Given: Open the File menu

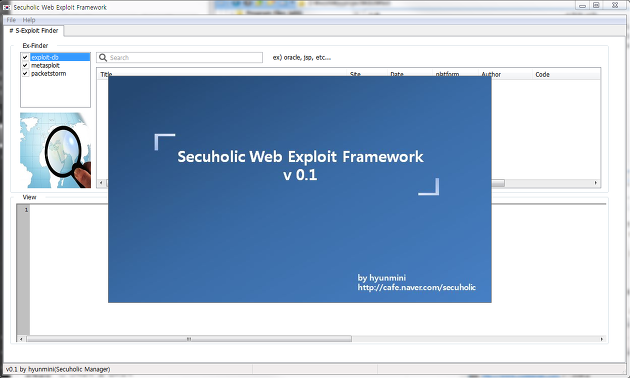Looking at the screenshot, I should coord(11,20).
